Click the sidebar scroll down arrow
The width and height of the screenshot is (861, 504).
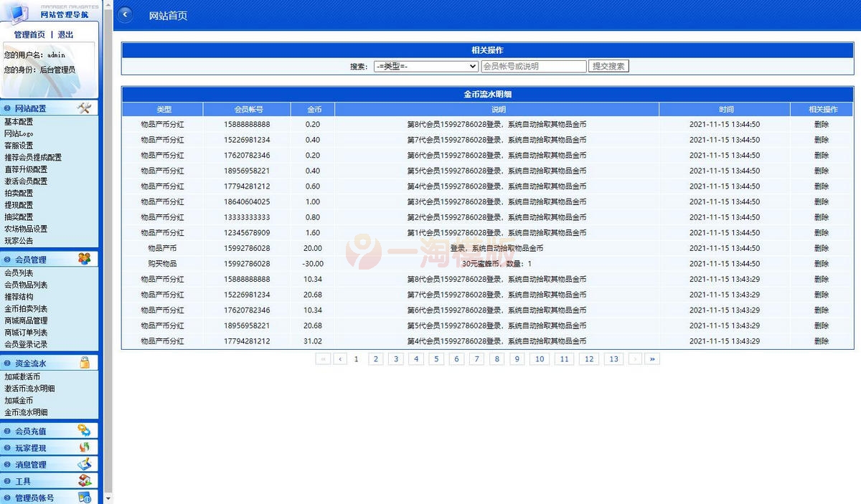point(108,498)
